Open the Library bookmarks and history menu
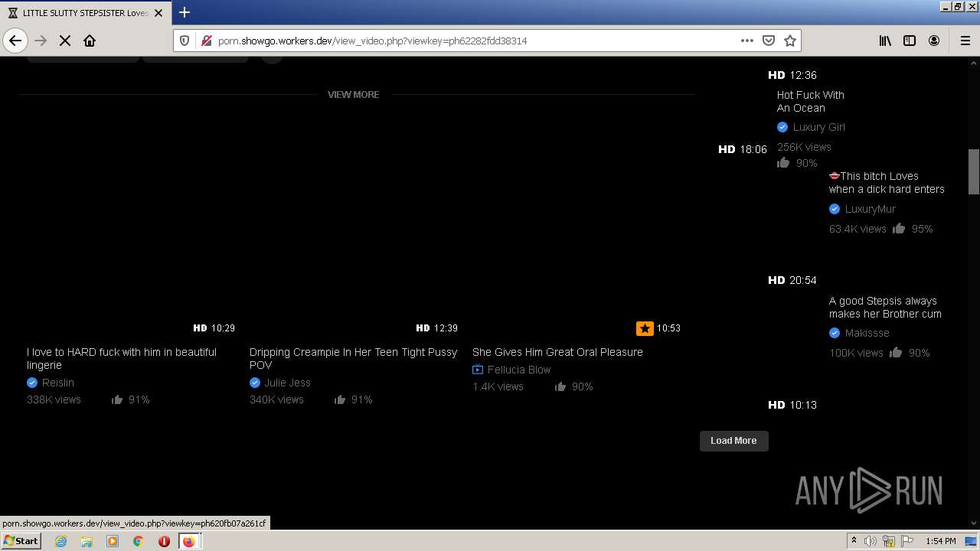980x551 pixels. click(885, 41)
